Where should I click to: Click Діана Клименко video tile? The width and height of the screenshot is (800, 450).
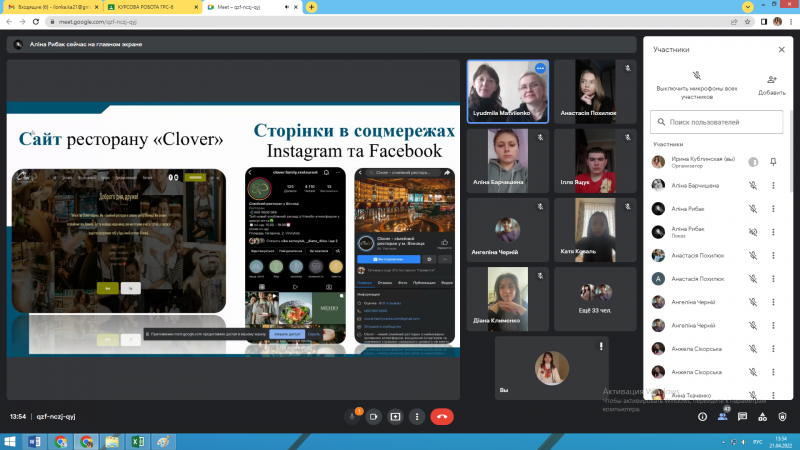508,299
